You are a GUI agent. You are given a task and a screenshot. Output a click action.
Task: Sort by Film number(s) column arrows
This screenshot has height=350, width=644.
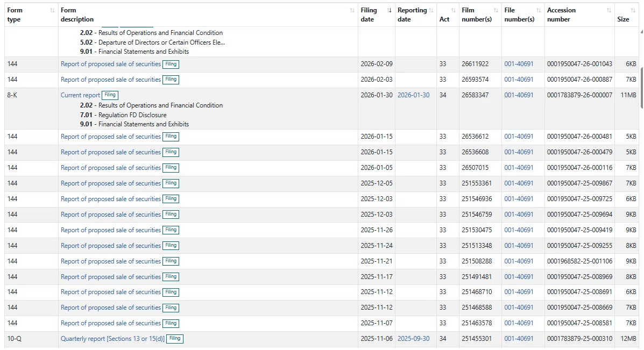(x=496, y=10)
